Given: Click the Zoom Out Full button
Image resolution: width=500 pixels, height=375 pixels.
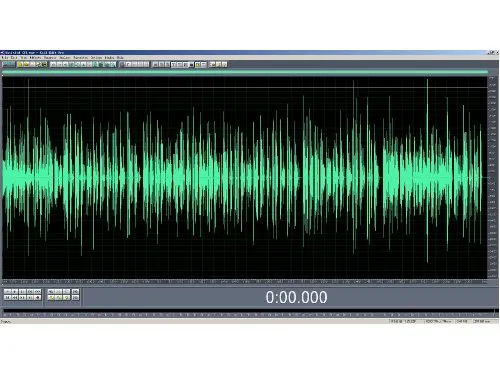Looking at the screenshot, I should pos(66,292).
